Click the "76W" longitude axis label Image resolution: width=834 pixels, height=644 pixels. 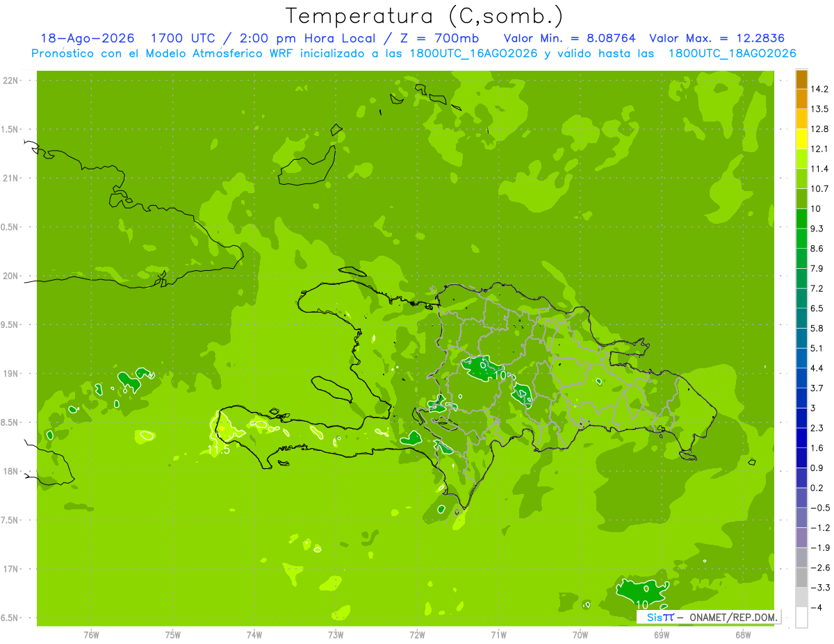pyautogui.click(x=91, y=635)
